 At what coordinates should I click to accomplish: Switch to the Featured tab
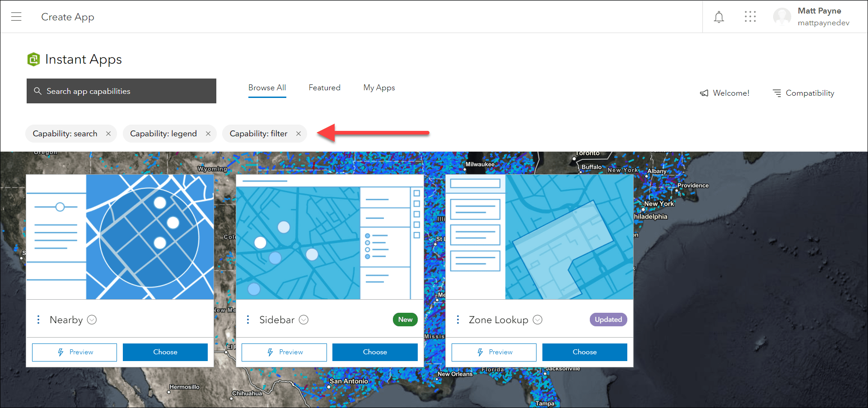pyautogui.click(x=324, y=88)
